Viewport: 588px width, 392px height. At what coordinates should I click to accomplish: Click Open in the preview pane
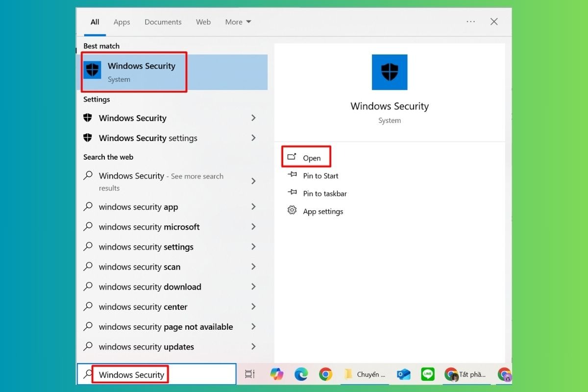point(311,158)
